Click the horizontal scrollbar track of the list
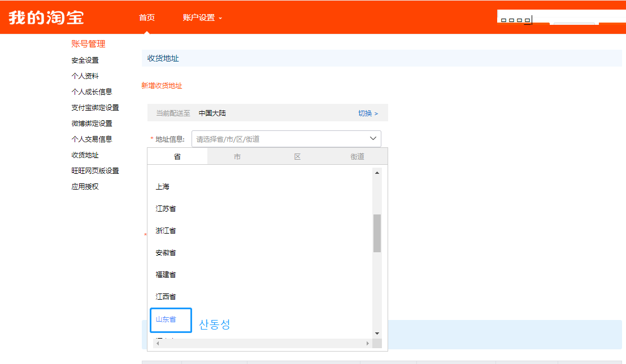 click(x=263, y=343)
